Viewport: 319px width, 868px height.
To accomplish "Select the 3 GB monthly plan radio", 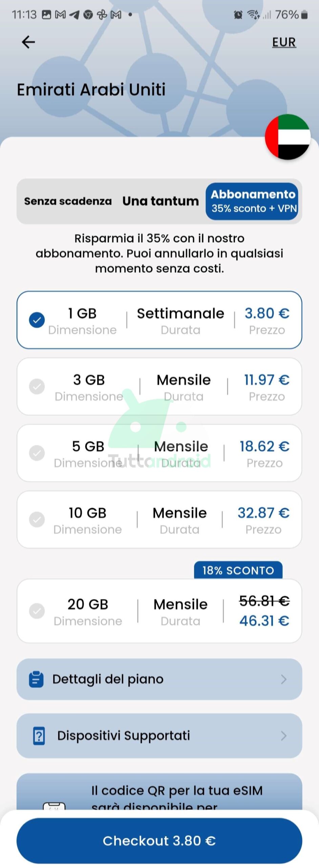I will click(37, 386).
